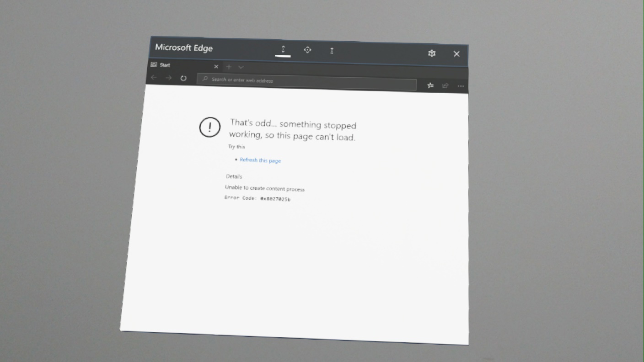Image resolution: width=644 pixels, height=362 pixels.
Task: Open the Favorites hub star icon
Action: pos(430,85)
